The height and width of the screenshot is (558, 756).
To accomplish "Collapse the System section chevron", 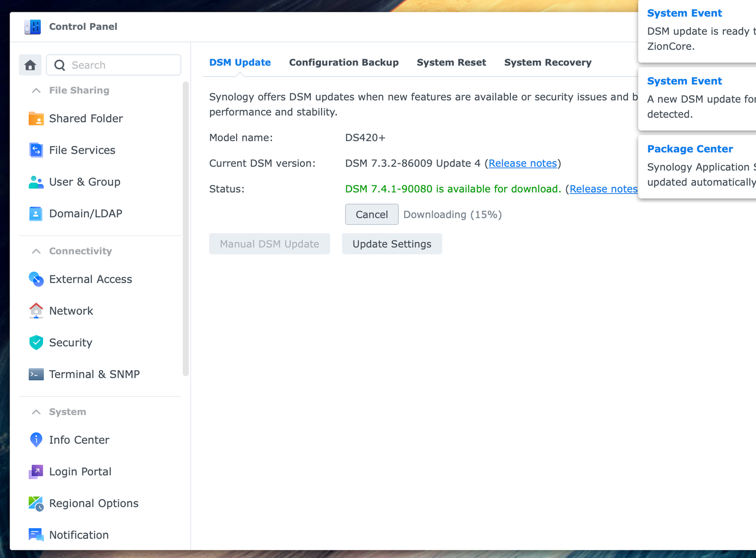I will [x=36, y=412].
